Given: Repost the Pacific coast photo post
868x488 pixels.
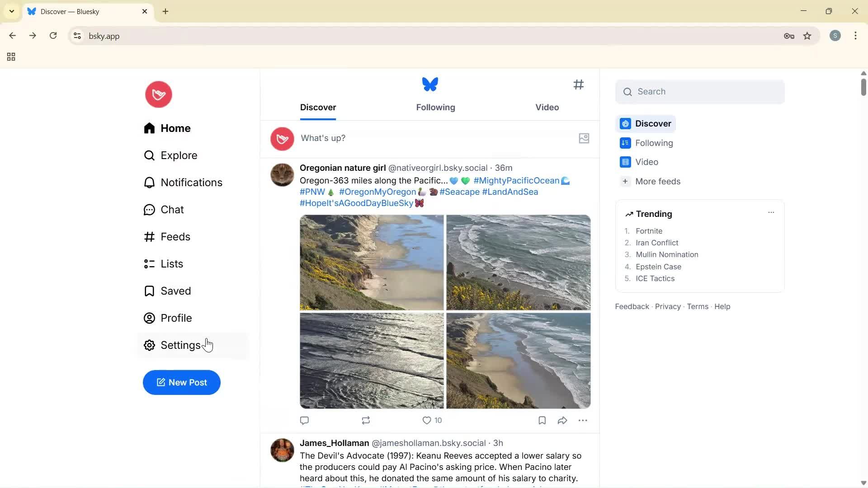Looking at the screenshot, I should coord(366,420).
